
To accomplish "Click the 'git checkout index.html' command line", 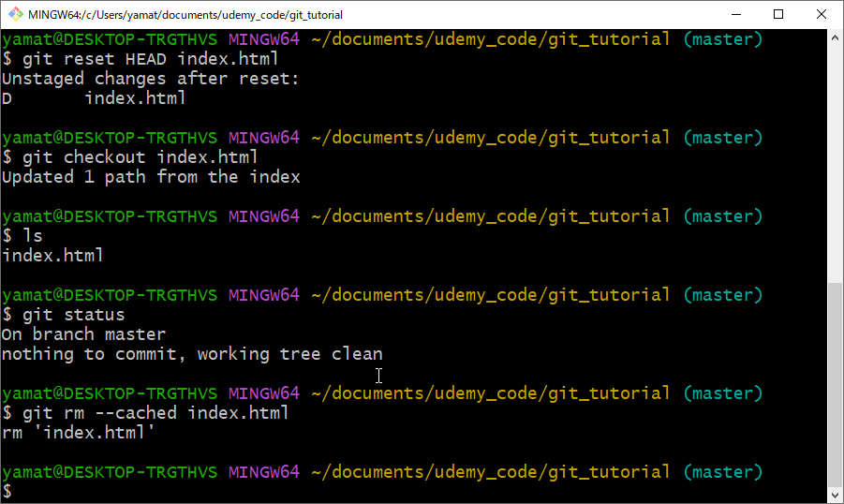I will pos(129,157).
